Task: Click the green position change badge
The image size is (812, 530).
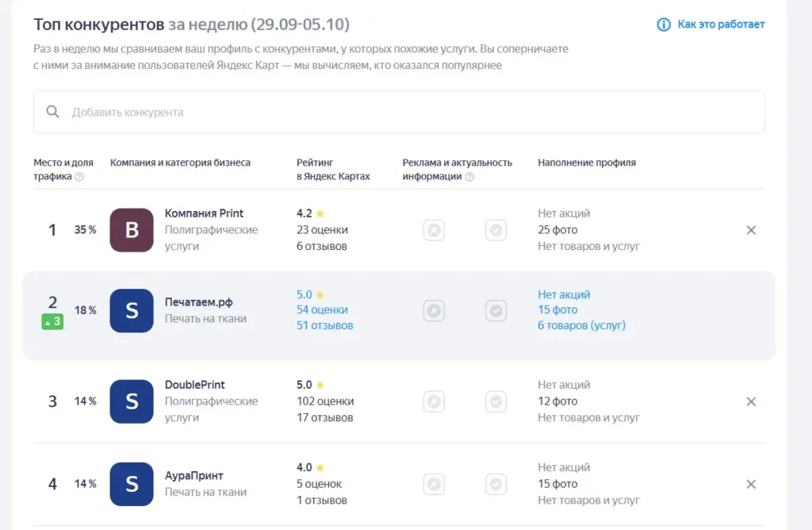Action: (x=52, y=322)
